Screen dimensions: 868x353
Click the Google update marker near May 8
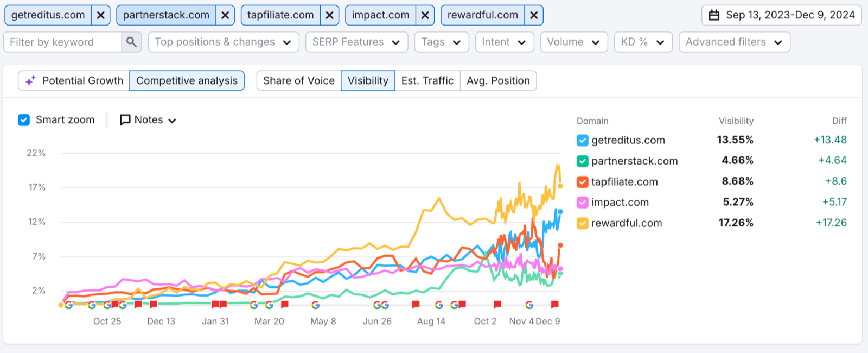[x=316, y=305]
